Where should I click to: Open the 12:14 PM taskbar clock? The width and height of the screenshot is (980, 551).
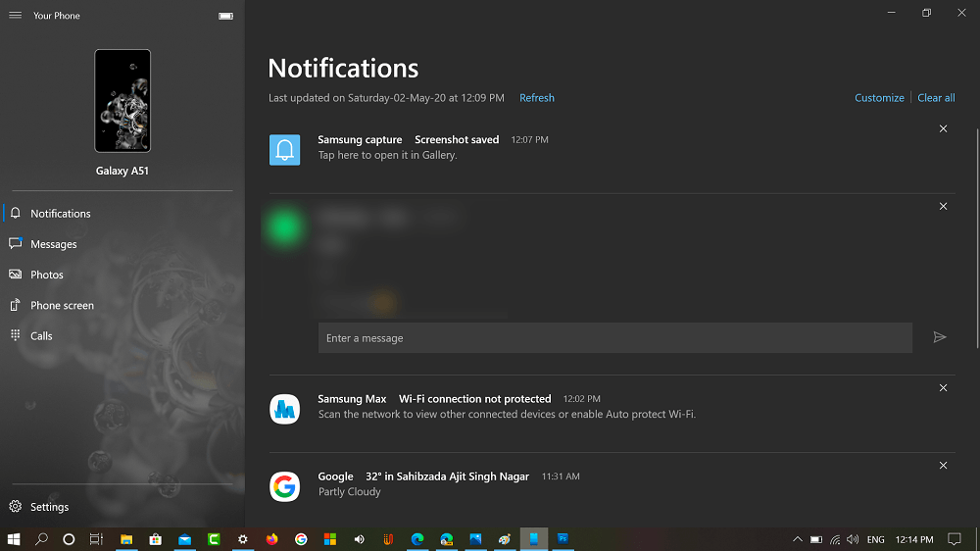tap(914, 539)
